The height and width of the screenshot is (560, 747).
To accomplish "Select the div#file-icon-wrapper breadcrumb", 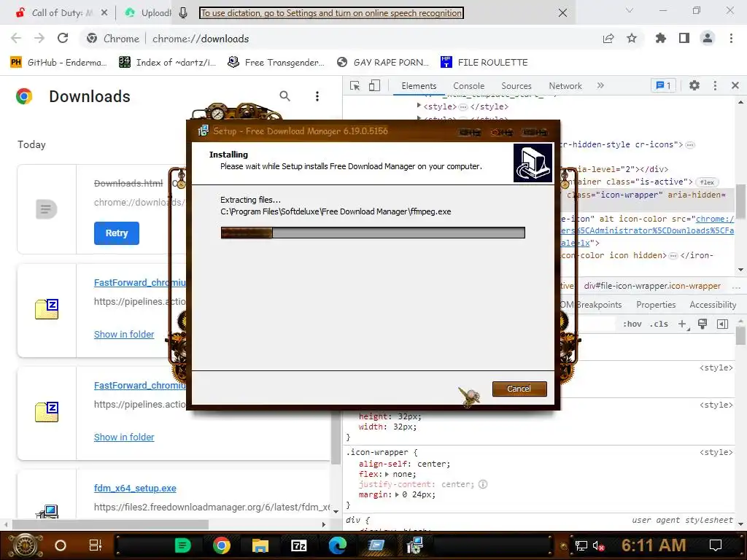I will pyautogui.click(x=652, y=286).
